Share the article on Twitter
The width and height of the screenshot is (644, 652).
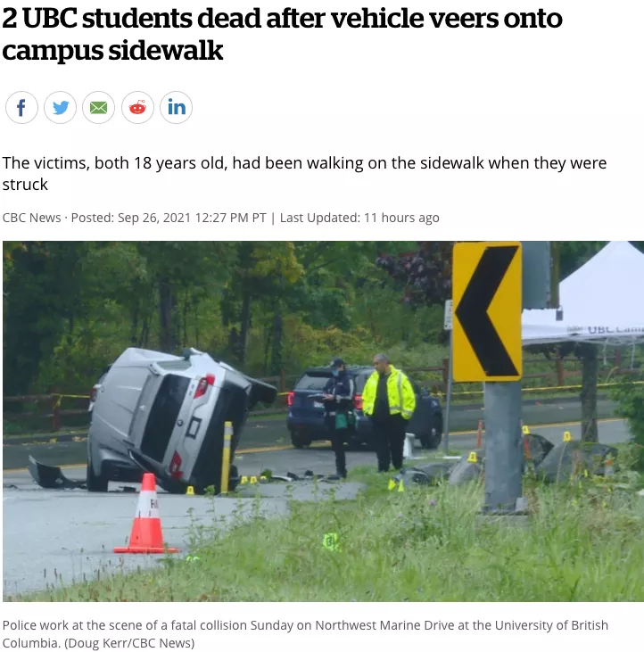[x=61, y=108]
